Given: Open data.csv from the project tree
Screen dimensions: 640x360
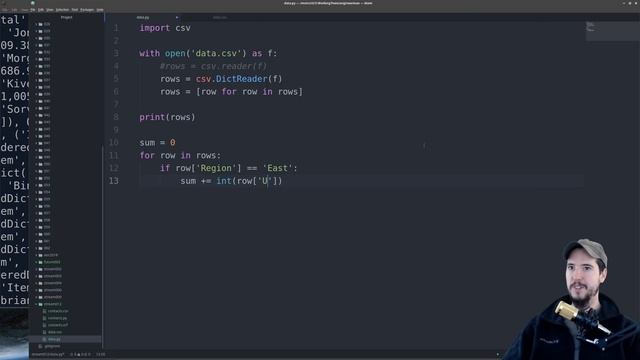Looking at the screenshot, I should point(55,332).
